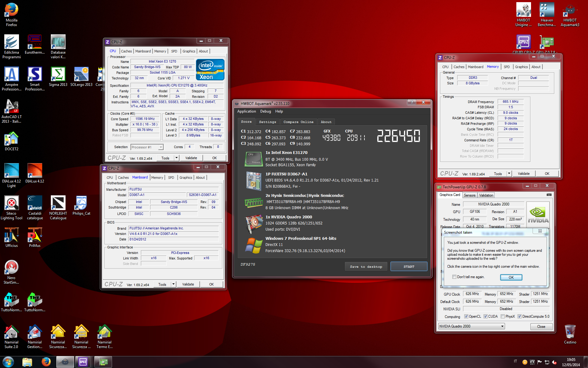
Task: Open SOLergo 2013 desktop icon
Action: pyautogui.click(x=81, y=77)
